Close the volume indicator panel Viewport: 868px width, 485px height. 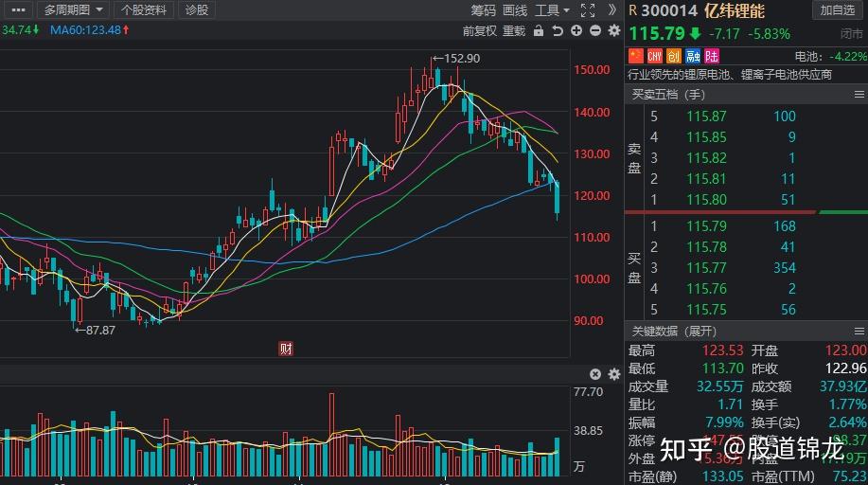(x=595, y=374)
